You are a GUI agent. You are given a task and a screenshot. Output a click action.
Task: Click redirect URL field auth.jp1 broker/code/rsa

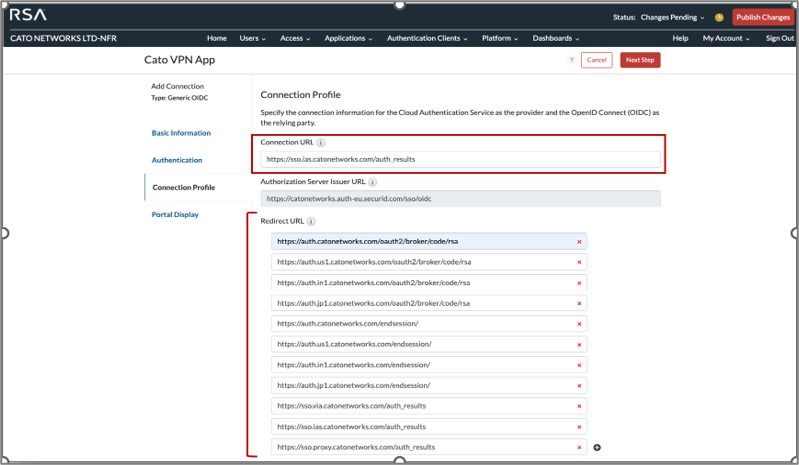click(429, 303)
